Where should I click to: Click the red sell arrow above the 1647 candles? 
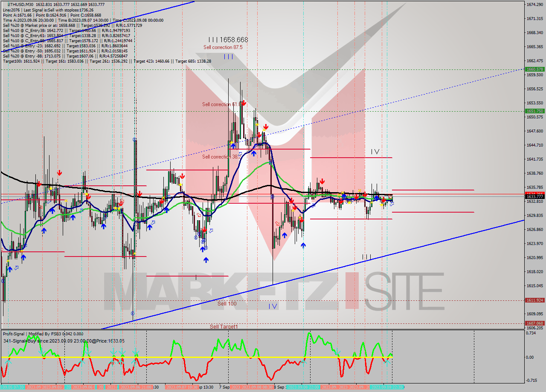[x=266, y=127]
